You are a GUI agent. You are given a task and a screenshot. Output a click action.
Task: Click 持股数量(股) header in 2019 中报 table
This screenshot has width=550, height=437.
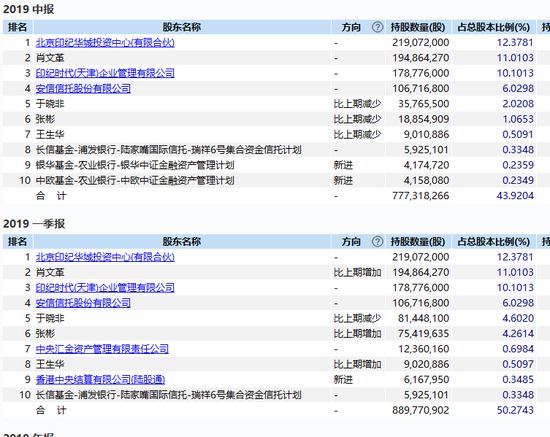click(418, 27)
